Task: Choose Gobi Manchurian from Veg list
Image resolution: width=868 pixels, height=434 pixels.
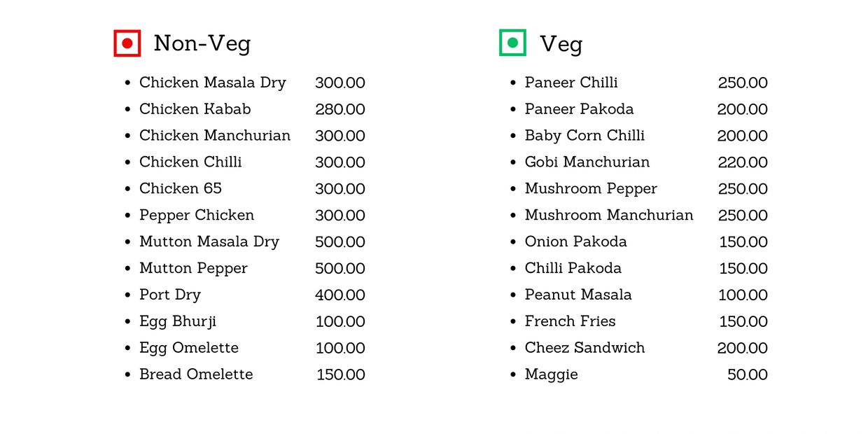Action: [587, 162]
